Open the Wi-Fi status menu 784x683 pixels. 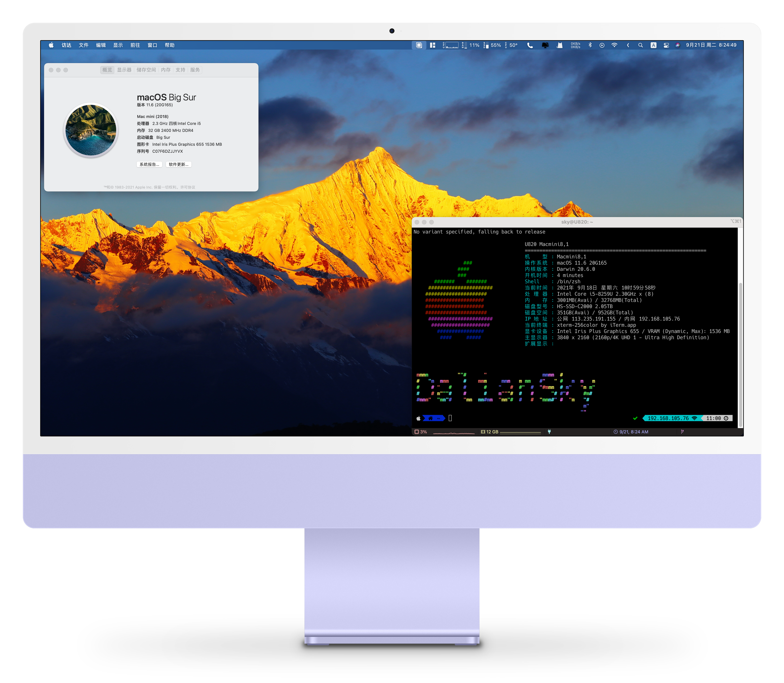(x=614, y=45)
